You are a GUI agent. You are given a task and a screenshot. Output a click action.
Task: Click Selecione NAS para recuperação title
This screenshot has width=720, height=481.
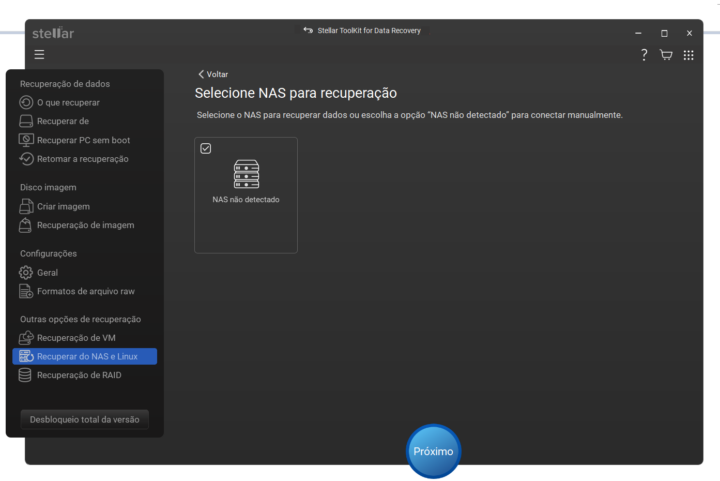point(296,93)
